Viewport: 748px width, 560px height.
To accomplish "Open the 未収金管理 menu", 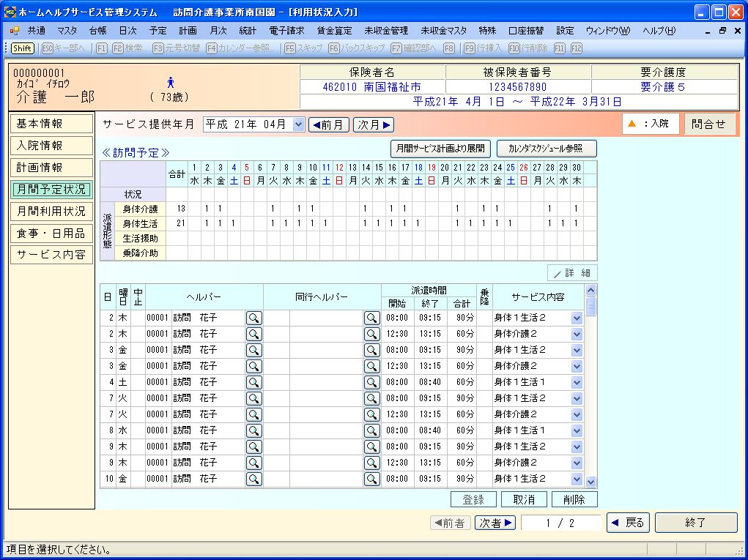I will 386,31.
